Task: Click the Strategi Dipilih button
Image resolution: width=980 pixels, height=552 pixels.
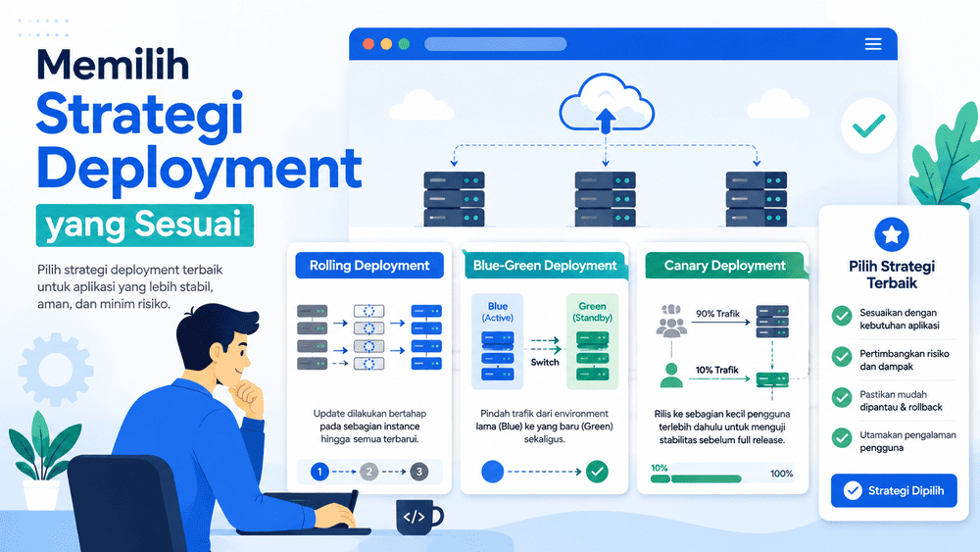Action: point(894,490)
